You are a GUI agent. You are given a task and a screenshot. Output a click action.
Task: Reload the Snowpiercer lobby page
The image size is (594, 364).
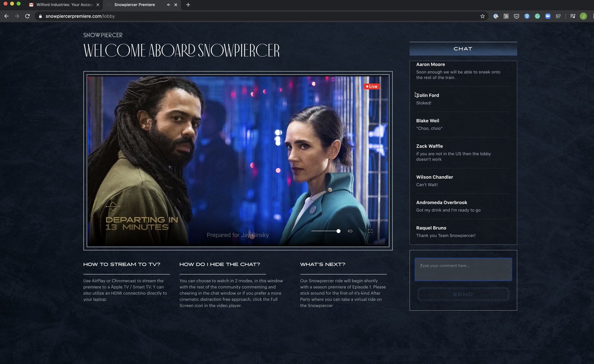(27, 16)
